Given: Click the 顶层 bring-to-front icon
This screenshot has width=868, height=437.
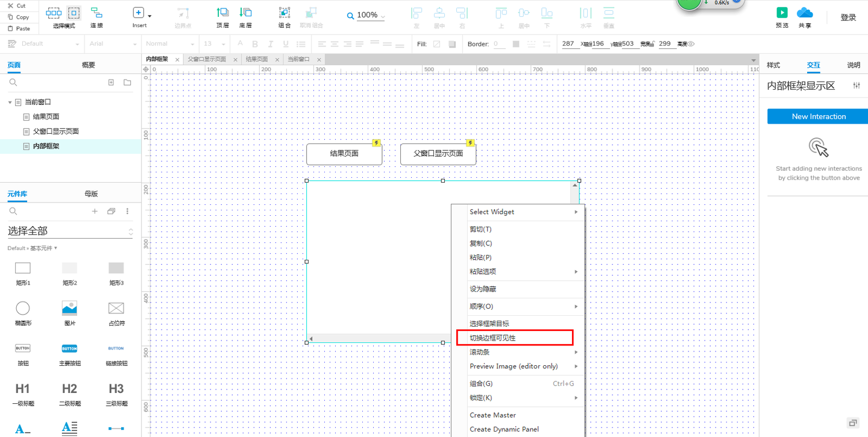Looking at the screenshot, I should click(222, 13).
